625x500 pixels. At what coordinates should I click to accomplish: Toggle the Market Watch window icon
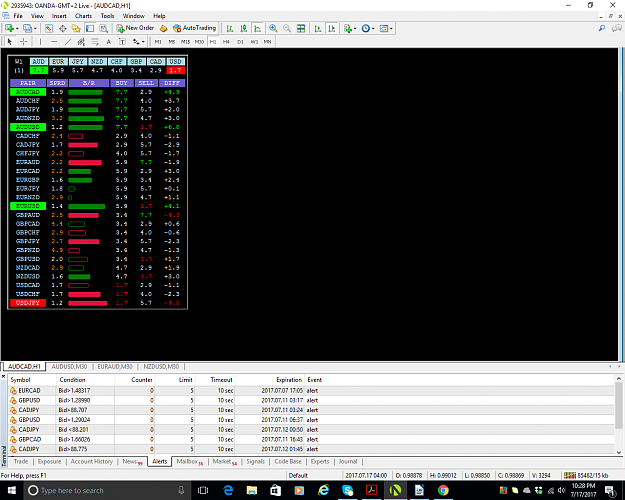pyautogui.click(x=49, y=28)
